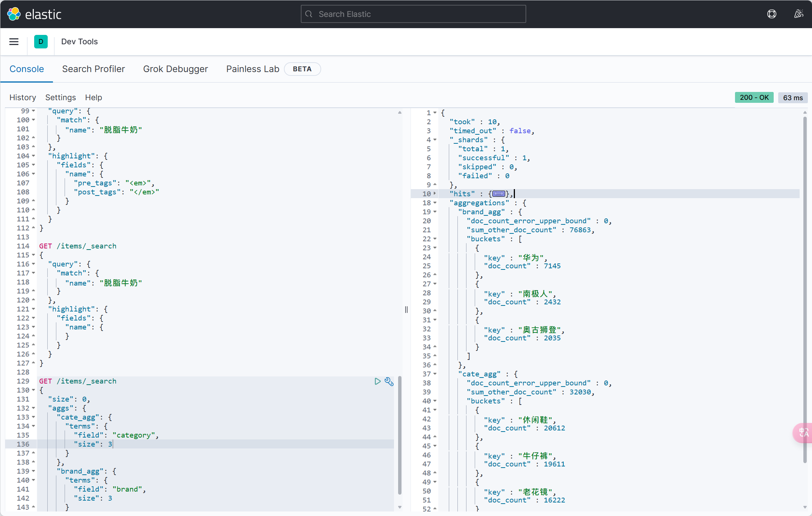Collapse the request body on line 115
The height and width of the screenshot is (516, 812).
(x=33, y=255)
